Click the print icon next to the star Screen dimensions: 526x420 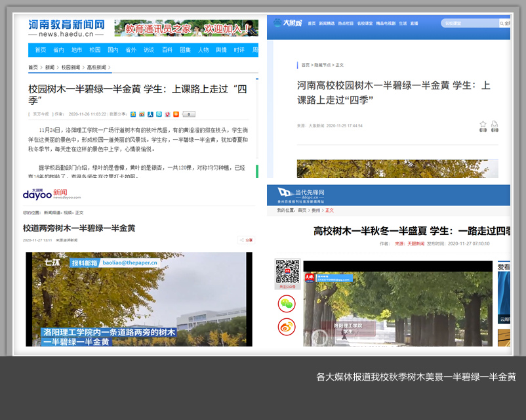point(495,125)
